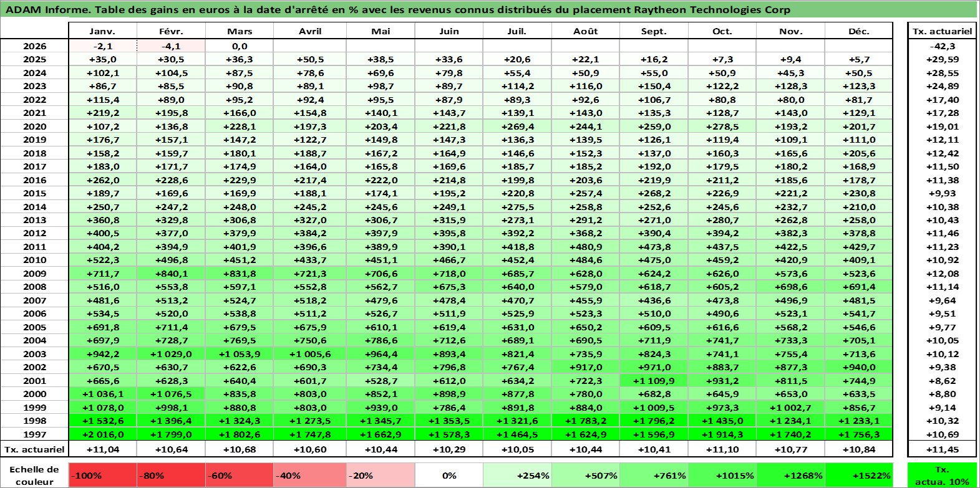Viewport: 980px width, 488px height.
Task: Click the Avril column header
Action: (310, 31)
